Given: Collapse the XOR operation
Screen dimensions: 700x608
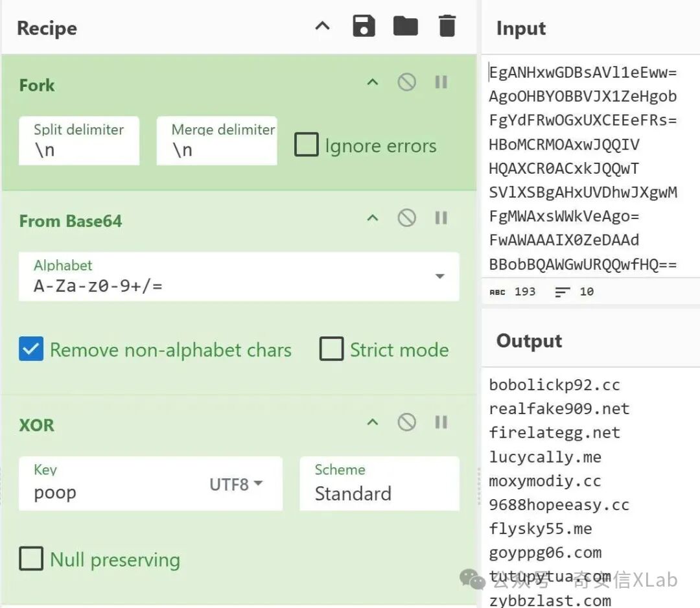Looking at the screenshot, I should tap(372, 423).
